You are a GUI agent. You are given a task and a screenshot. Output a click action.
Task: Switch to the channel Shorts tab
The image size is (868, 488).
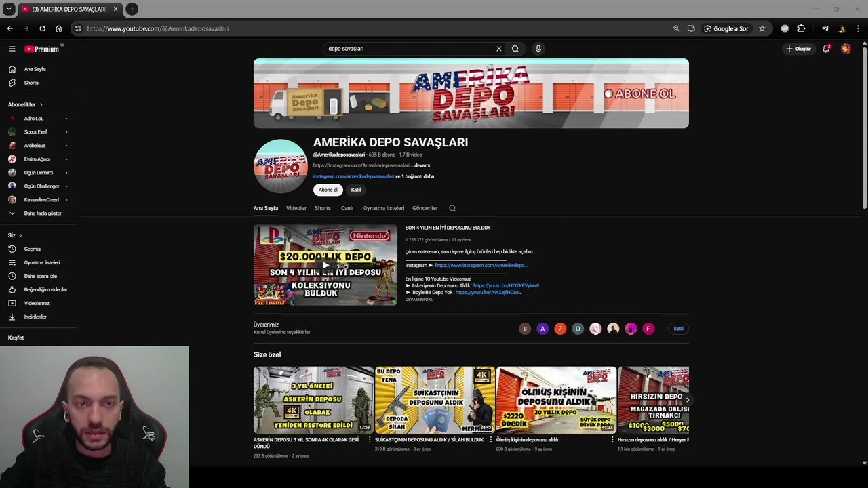coord(323,208)
